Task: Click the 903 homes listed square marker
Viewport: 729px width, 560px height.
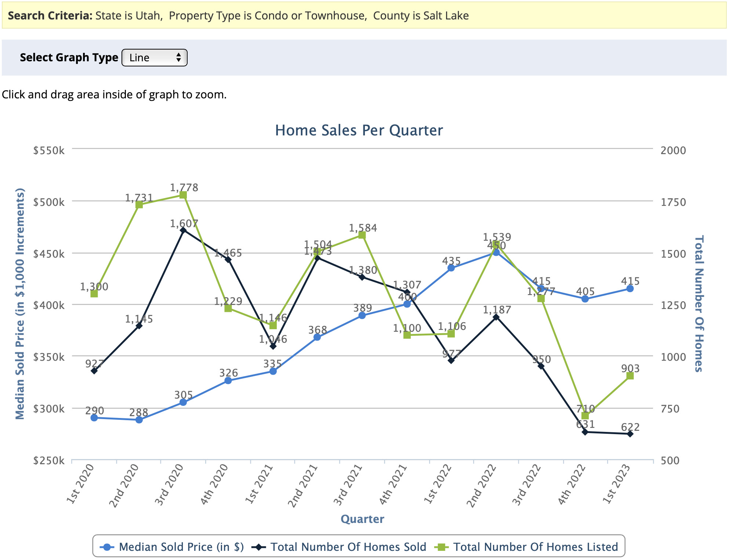Action: (630, 376)
